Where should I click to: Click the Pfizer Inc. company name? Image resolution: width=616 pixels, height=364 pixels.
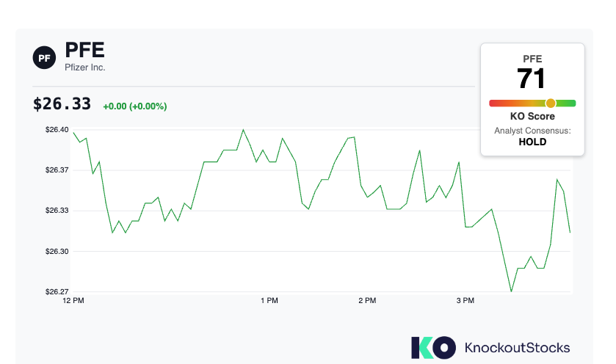click(x=85, y=68)
